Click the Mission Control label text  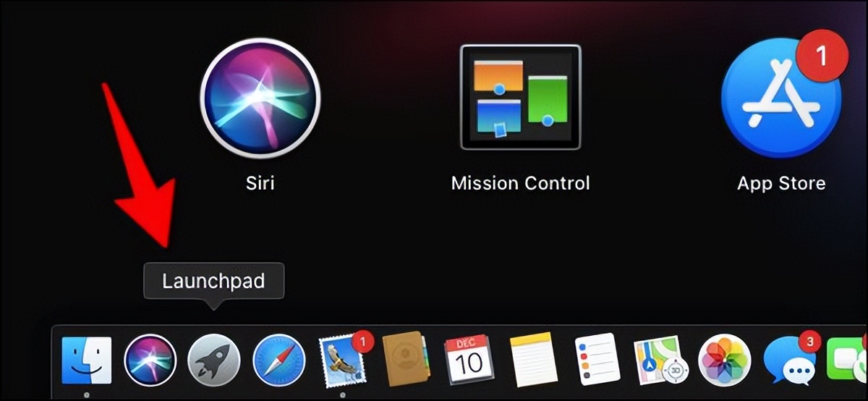coord(521,183)
